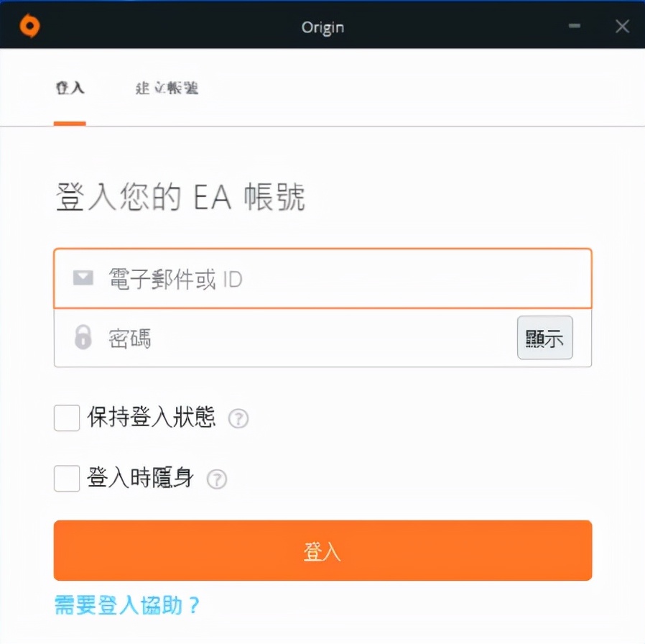Open the 需要登入協助 link
The width and height of the screenshot is (645, 644).
[x=127, y=607]
